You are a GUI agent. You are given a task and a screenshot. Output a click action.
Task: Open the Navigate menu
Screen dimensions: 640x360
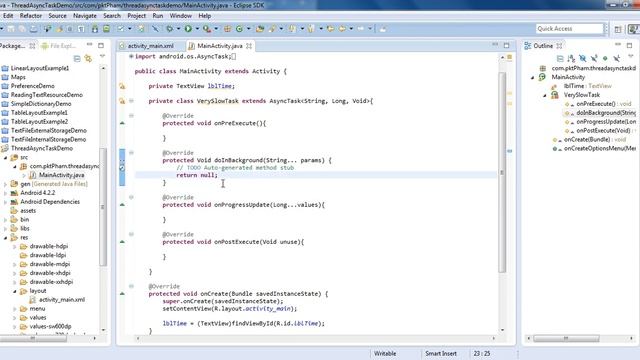tap(85, 16)
